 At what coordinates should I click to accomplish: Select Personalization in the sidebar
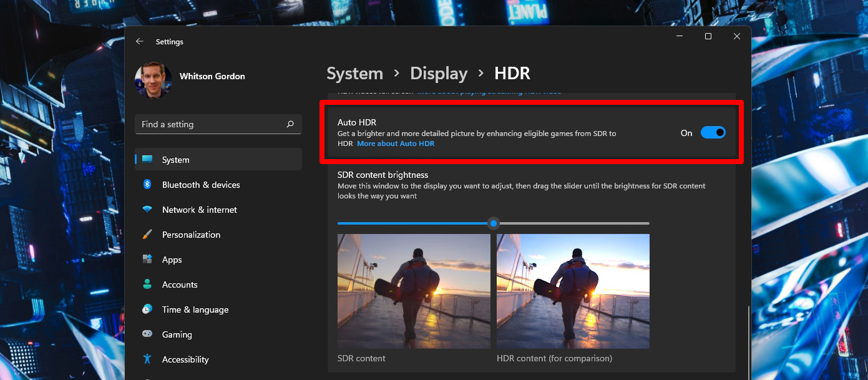218,235
